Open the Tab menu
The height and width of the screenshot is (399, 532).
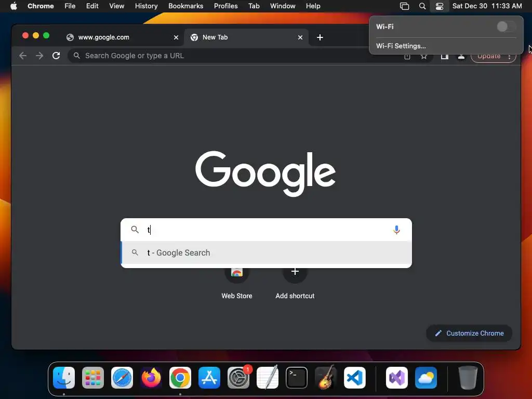tap(254, 6)
